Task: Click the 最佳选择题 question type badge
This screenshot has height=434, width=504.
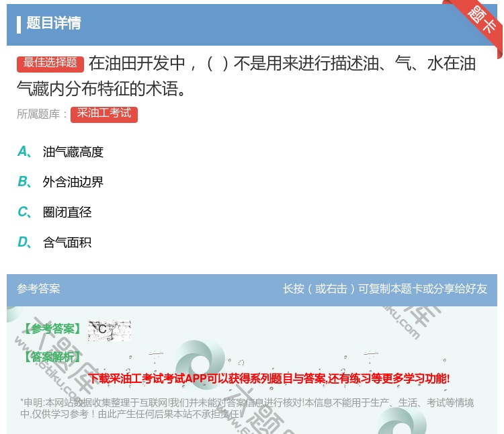Action: 50,64
